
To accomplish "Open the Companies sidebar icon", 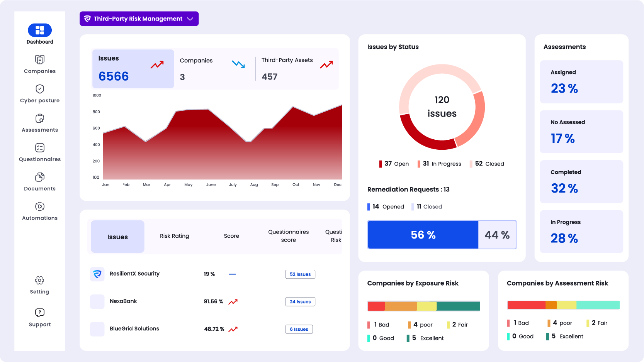I will tap(40, 59).
